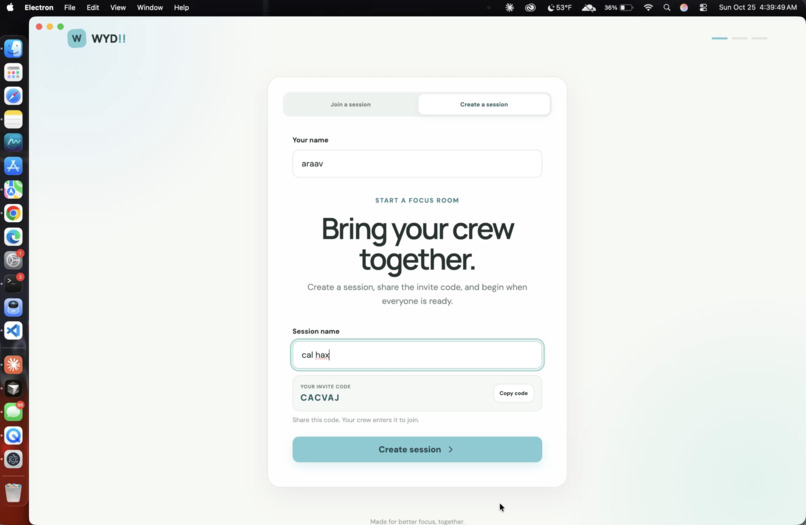The width and height of the screenshot is (806, 525).
Task: Open the Edit menu
Action: click(93, 7)
